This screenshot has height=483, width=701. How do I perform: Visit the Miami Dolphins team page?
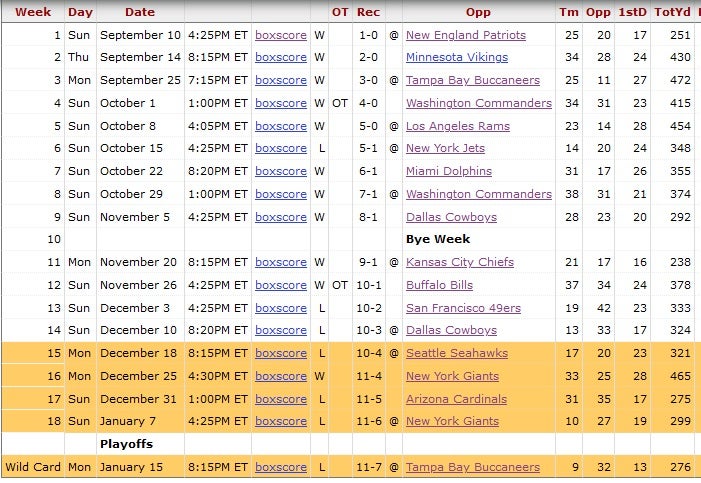[x=448, y=171]
